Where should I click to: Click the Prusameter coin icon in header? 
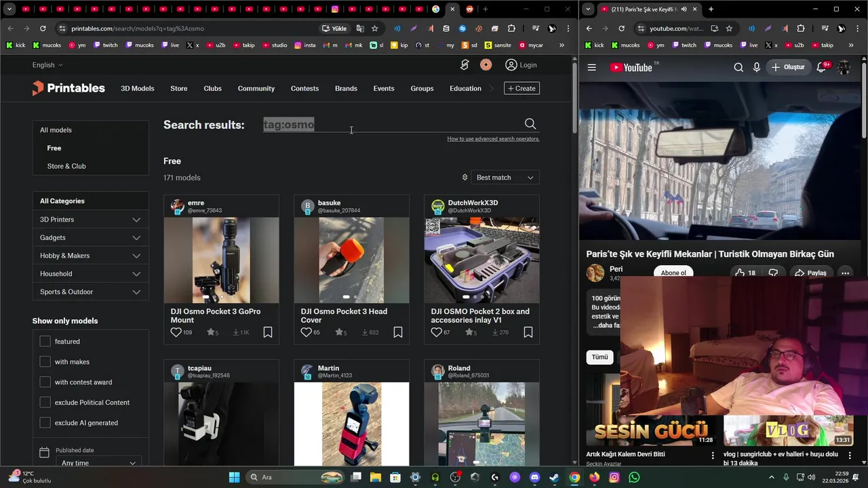(x=486, y=65)
